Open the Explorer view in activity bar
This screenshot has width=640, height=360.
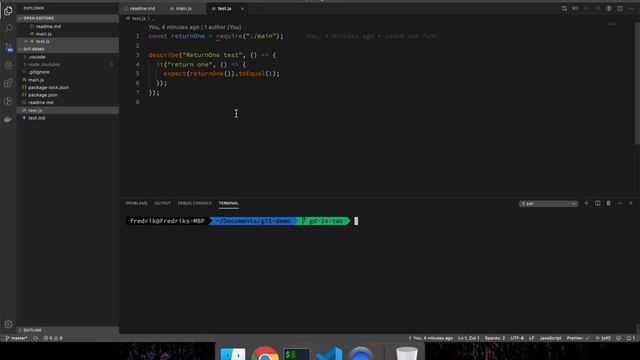pos(8,11)
